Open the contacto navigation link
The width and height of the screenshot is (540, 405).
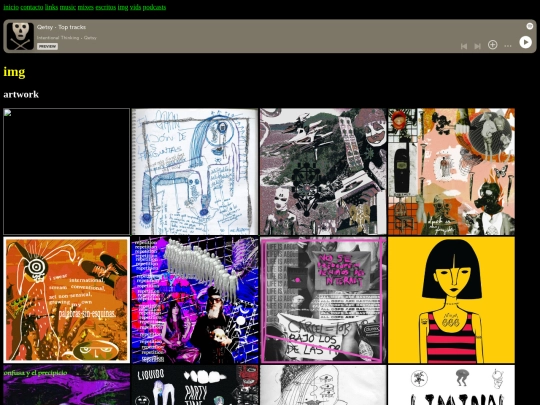32,7
